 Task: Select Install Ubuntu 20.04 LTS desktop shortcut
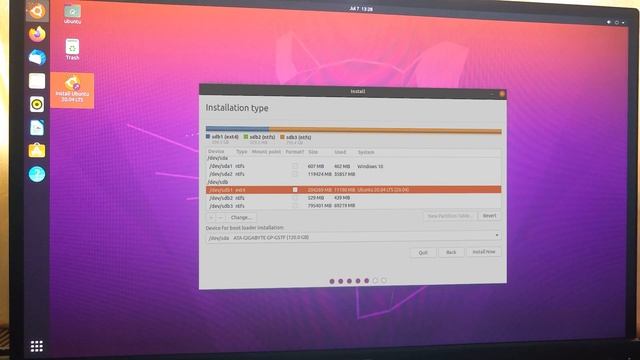click(72, 90)
